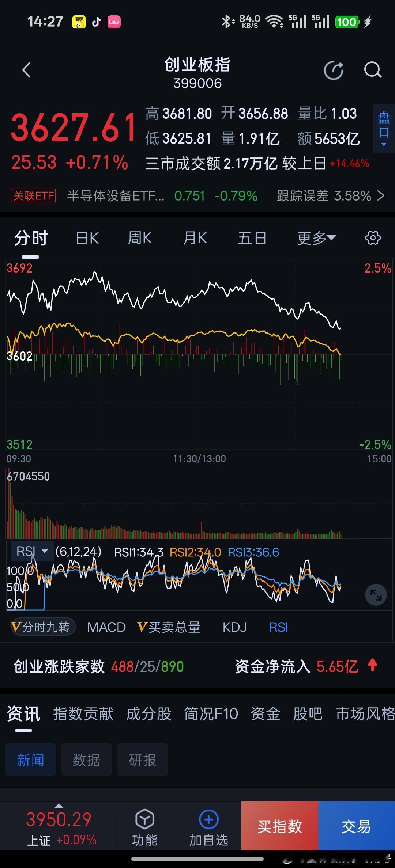Open the 更多 chart period dropdown
The width and height of the screenshot is (395, 868).
pos(316,238)
